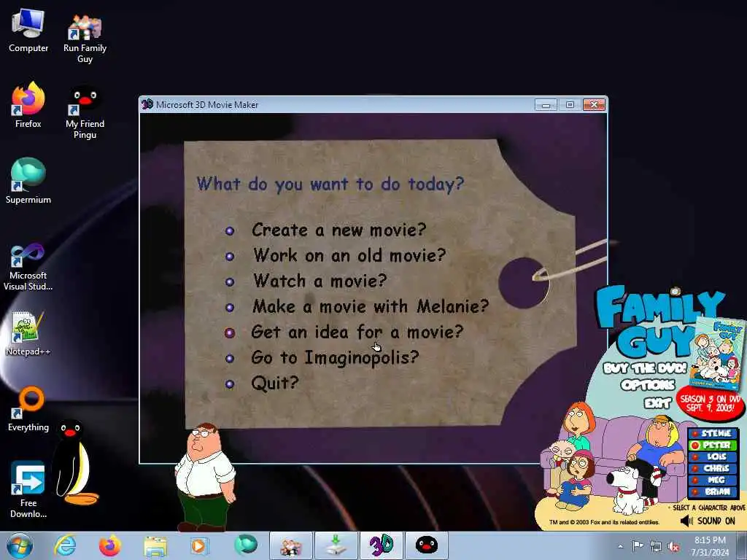Viewport: 747px width, 560px height.
Task: Click "Make a movie with Melanie?" text
Action: point(371,306)
